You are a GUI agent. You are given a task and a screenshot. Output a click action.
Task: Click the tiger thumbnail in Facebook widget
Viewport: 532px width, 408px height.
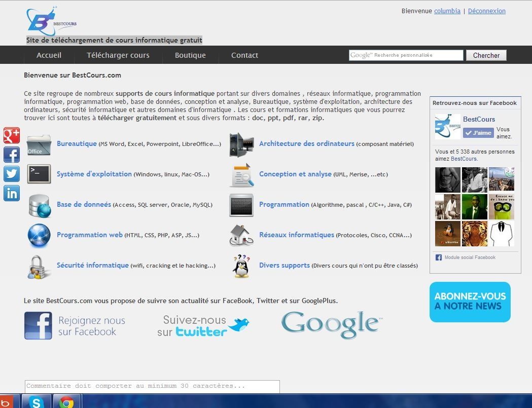tap(475, 234)
